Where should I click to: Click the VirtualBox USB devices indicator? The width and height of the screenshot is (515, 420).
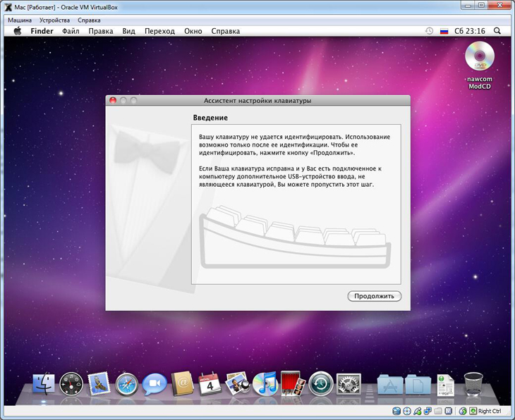pyautogui.click(x=418, y=411)
